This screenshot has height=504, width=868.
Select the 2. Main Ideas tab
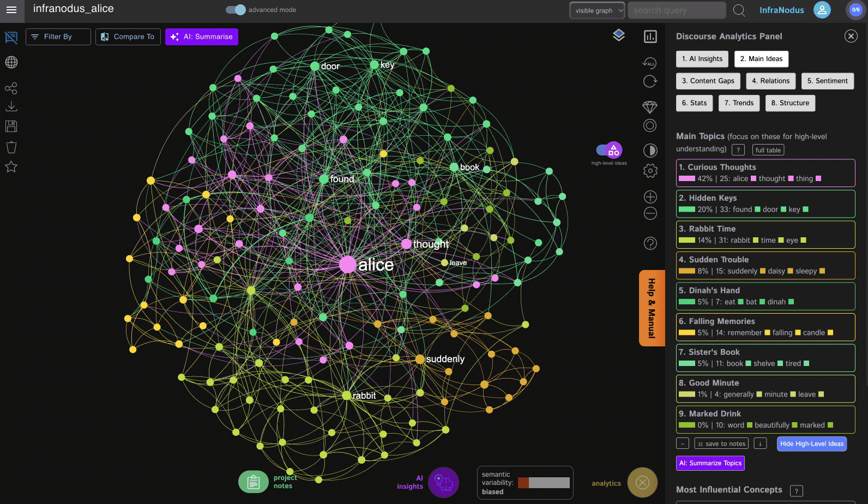click(x=761, y=59)
